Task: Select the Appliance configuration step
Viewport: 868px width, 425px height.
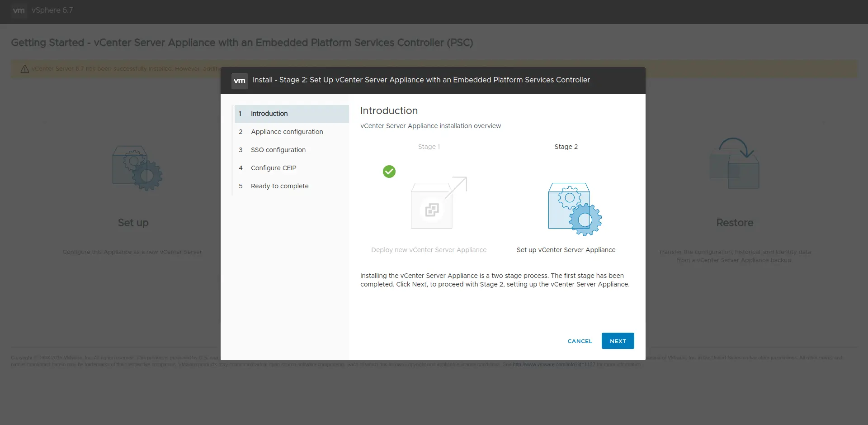Action: (292, 132)
